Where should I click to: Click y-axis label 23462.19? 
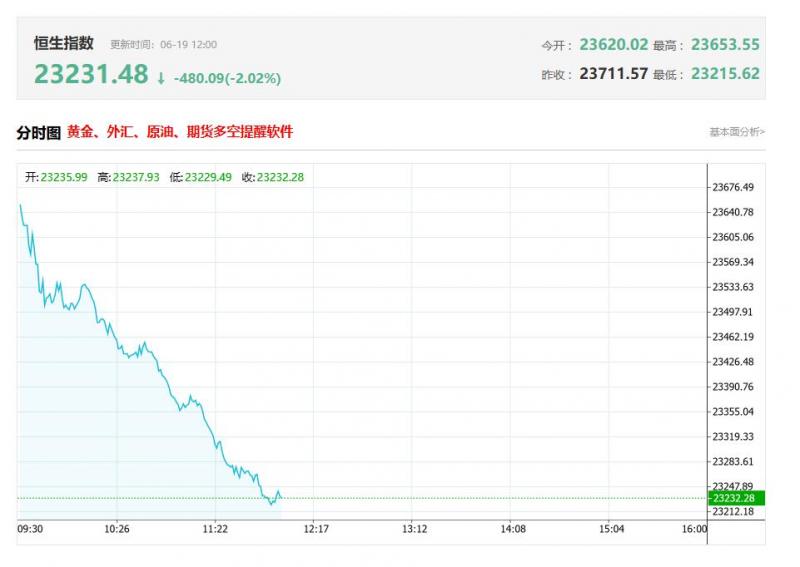(733, 337)
